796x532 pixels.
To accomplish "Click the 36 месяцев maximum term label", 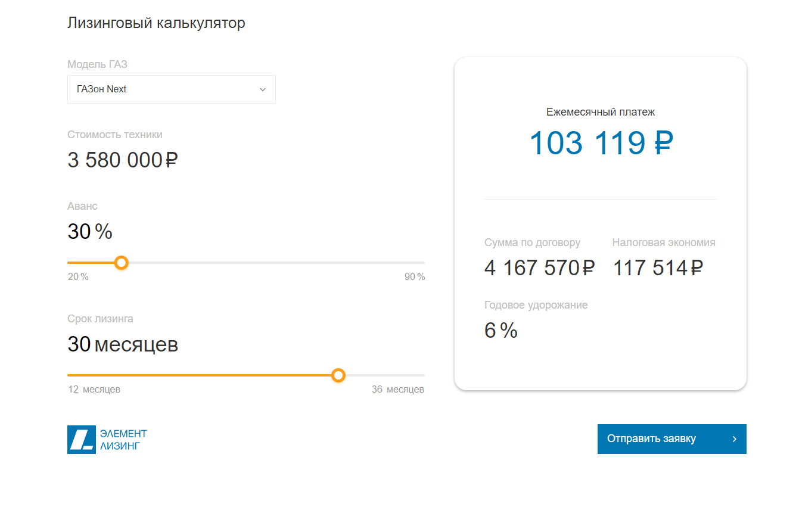I will (x=397, y=390).
